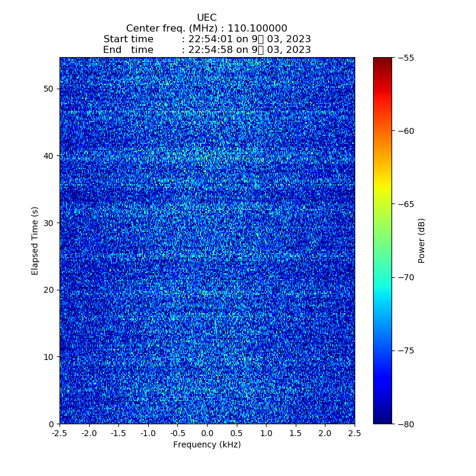The width and height of the screenshot is (476, 476).
Task: Click the -2.5 frequency tick label
Action: point(59,433)
